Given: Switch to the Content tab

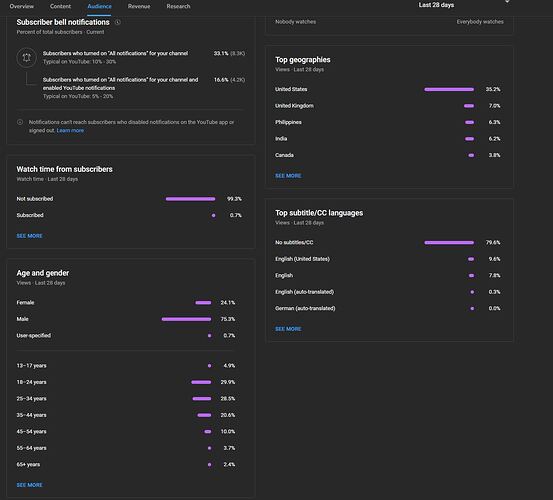Looking at the screenshot, I should 60,6.
